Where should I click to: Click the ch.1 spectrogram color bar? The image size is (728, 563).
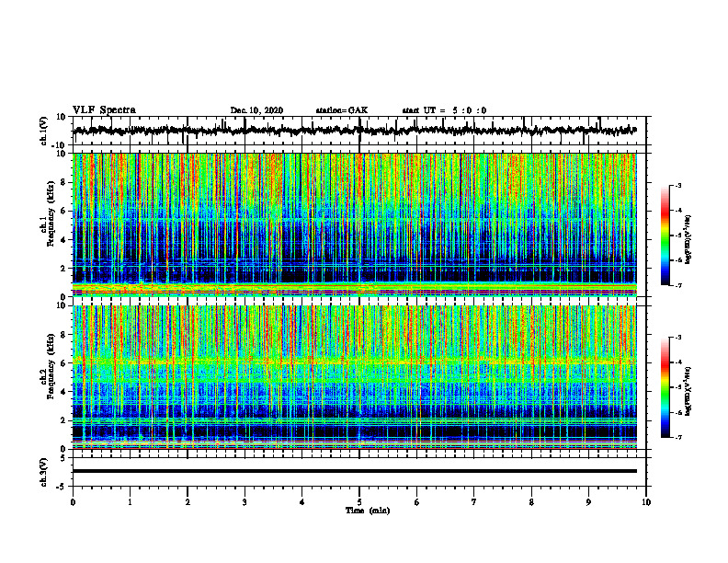(x=665, y=236)
